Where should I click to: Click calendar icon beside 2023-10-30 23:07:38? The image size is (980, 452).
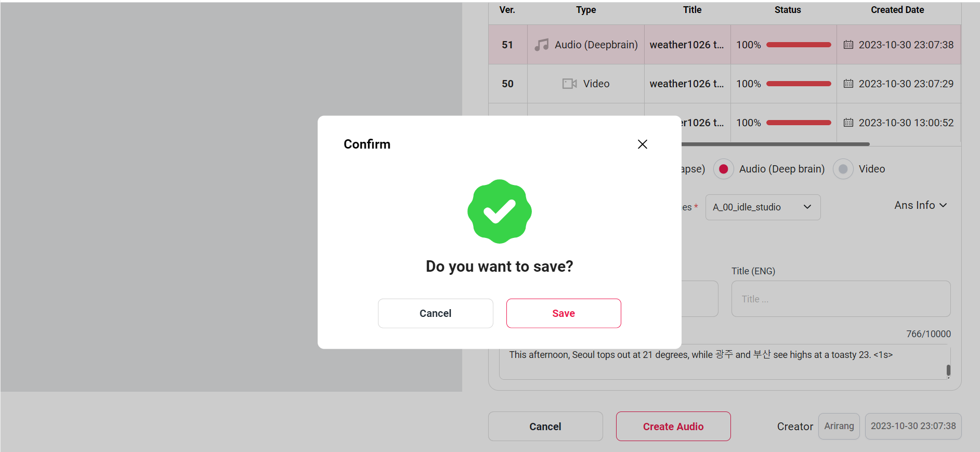(848, 45)
